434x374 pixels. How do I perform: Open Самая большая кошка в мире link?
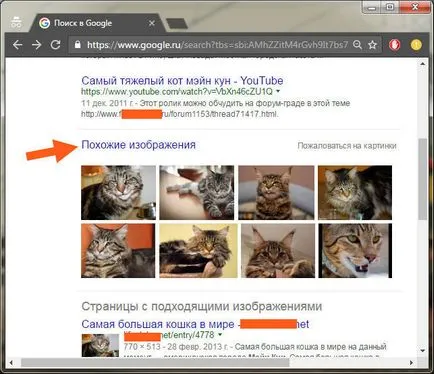[195, 324]
